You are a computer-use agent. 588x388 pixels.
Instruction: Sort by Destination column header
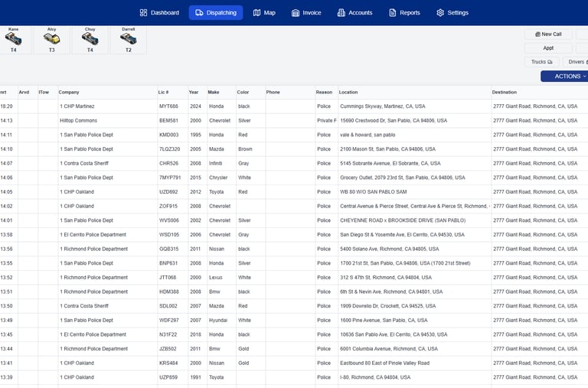point(505,93)
